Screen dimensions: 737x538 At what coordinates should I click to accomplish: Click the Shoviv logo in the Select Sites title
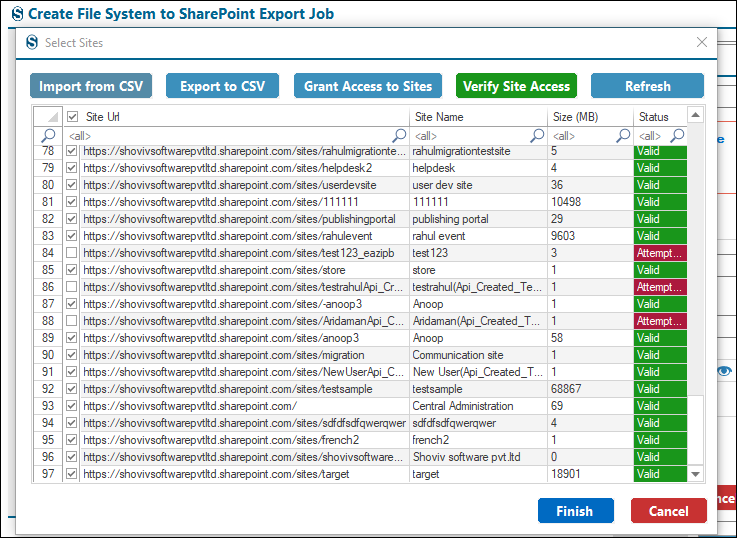(32, 42)
